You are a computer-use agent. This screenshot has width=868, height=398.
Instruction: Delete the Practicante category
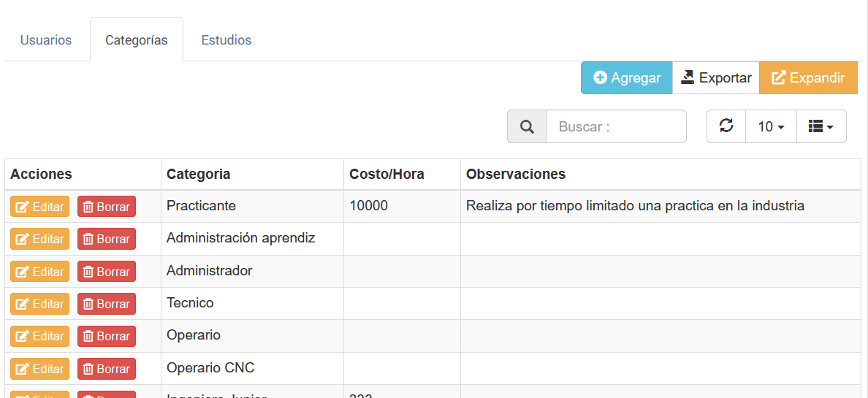pyautogui.click(x=107, y=207)
